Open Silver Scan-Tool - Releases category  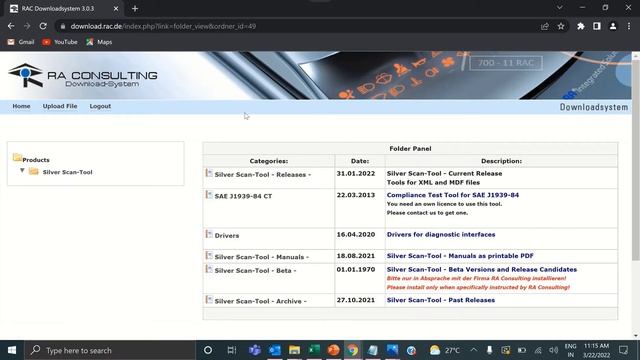[x=262, y=175]
